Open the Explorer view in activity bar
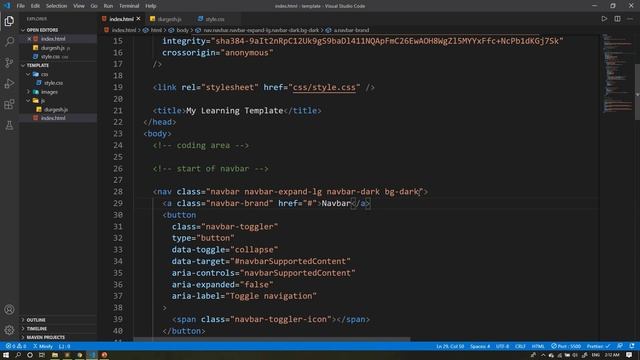This screenshot has width=640, height=360. (x=9, y=21)
